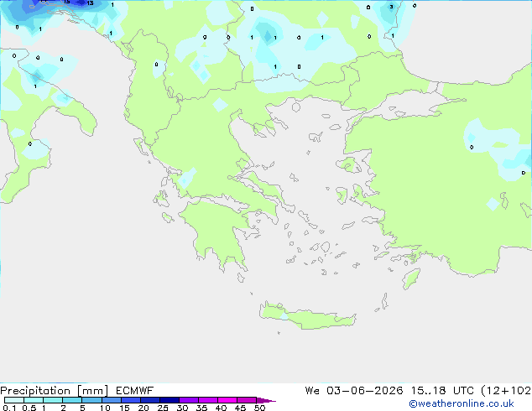The image size is (532, 411).
Task: Click the '30' legend scale label
Action: tap(182, 408)
